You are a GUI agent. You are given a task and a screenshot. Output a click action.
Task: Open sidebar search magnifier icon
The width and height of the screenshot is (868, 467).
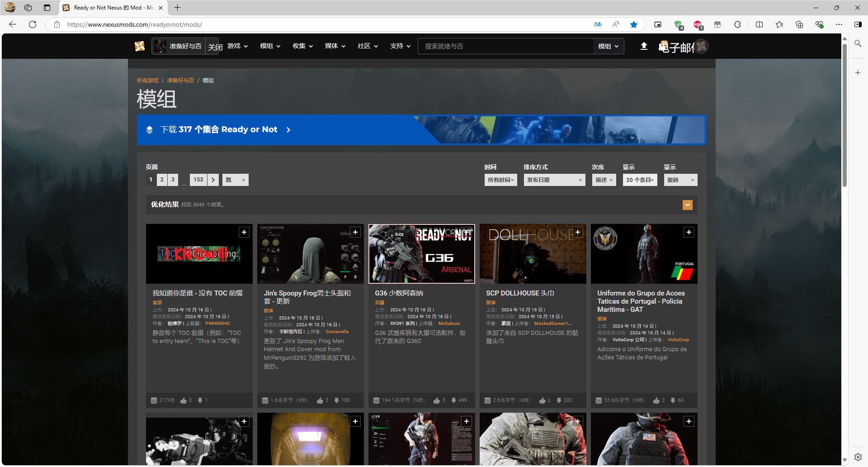[x=858, y=43]
